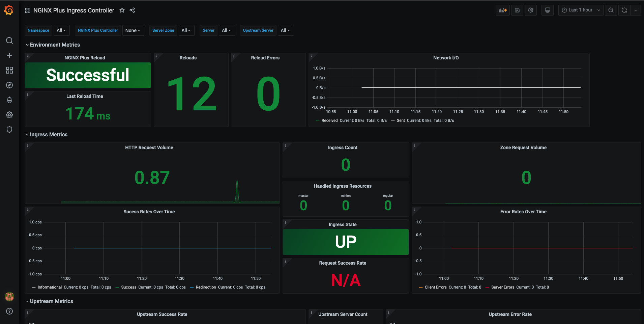Screen dimensions: 644x324
Task: Open Upstream Success Rate panel title
Action: [x=162, y=314]
